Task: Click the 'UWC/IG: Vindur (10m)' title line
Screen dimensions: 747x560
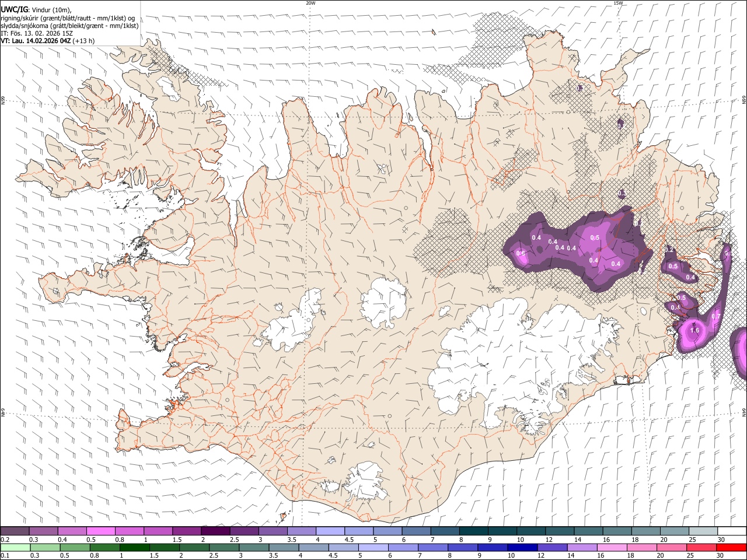Action: (36, 9)
